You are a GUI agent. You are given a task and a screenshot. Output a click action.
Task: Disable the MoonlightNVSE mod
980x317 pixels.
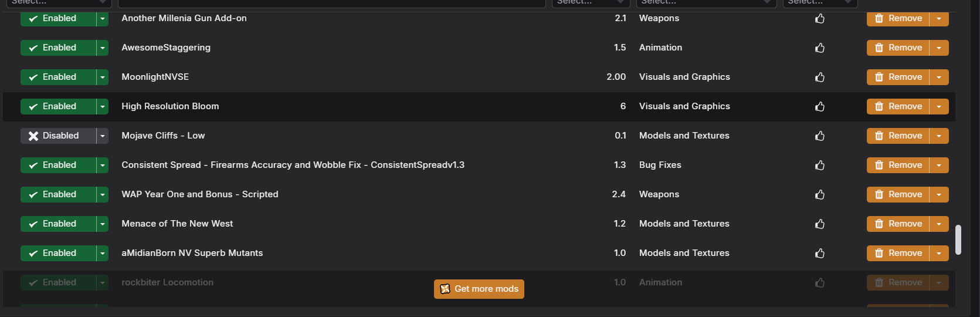coord(58,77)
